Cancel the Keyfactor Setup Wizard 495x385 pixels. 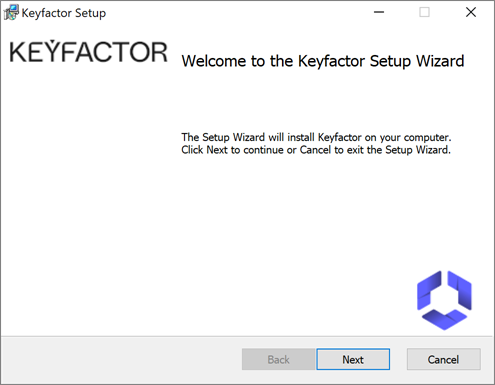pos(443,359)
